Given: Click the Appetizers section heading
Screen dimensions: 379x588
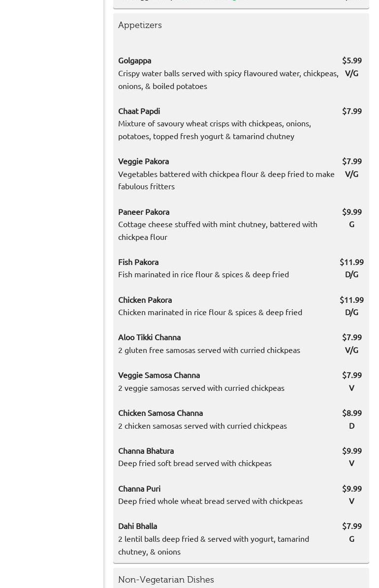Looking at the screenshot, I should click(x=140, y=25).
